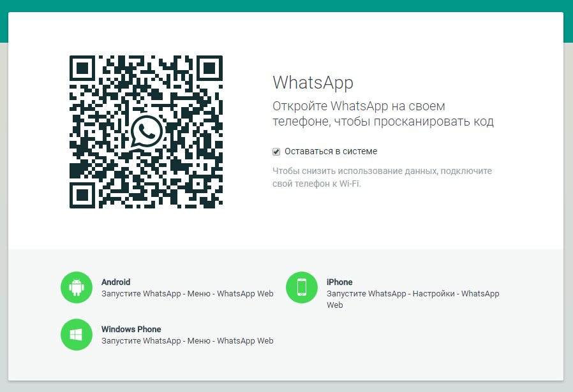Click the "Windows Phone" title text
This screenshot has height=392, width=573.
tap(131, 329)
